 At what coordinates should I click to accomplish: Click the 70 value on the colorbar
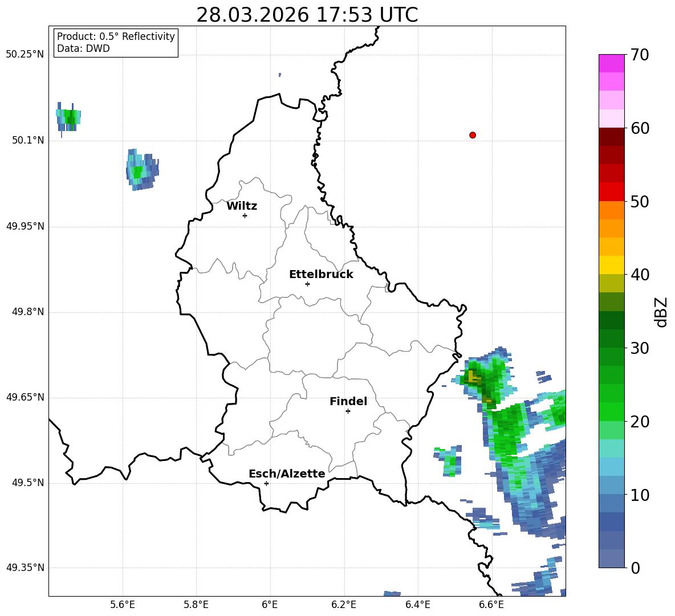tap(640, 55)
